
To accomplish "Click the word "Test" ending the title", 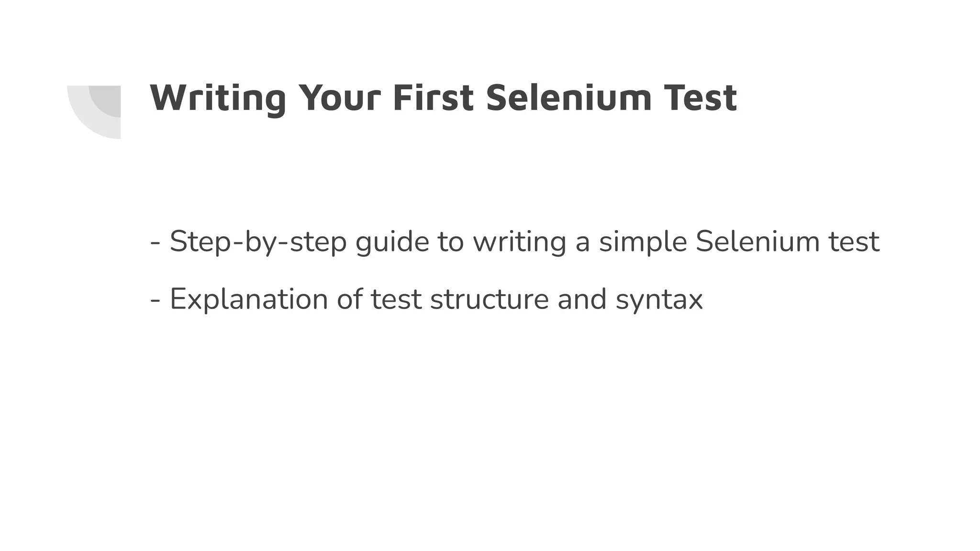I will pyautogui.click(x=700, y=98).
